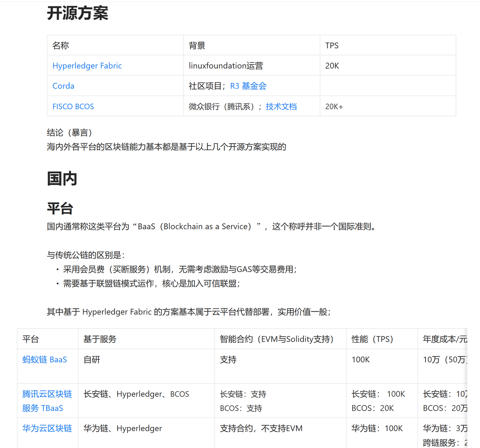Open the Corda project link
Viewport: 480px width, 448px height.
coord(63,86)
